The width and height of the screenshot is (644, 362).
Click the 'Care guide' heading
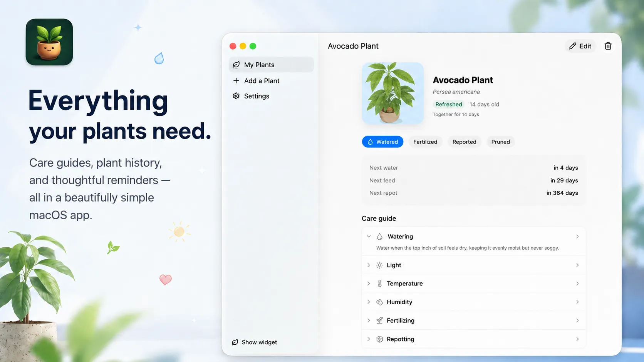(x=379, y=219)
